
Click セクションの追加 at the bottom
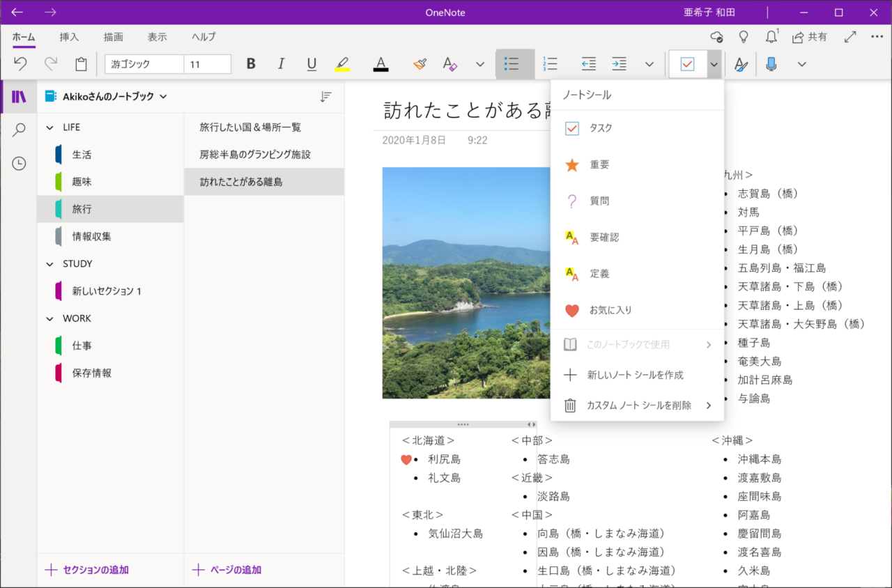click(x=87, y=570)
